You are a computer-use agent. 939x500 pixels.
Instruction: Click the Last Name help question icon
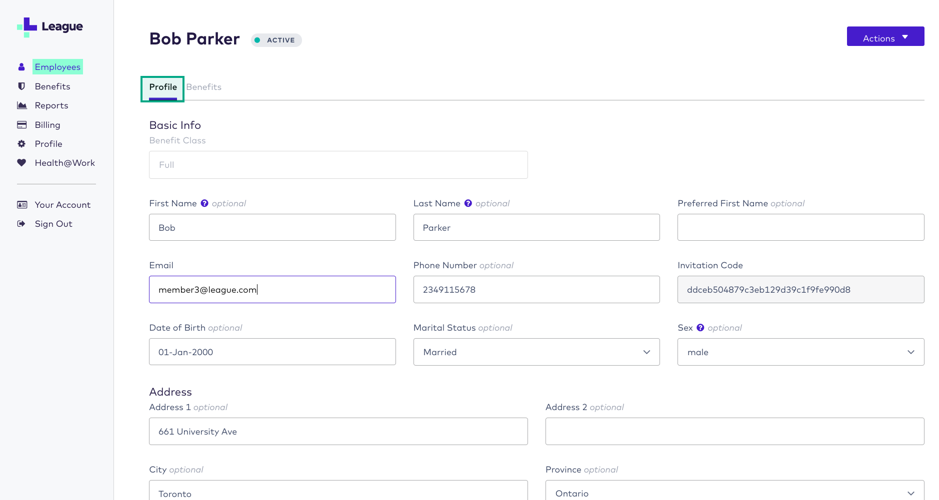(x=468, y=203)
